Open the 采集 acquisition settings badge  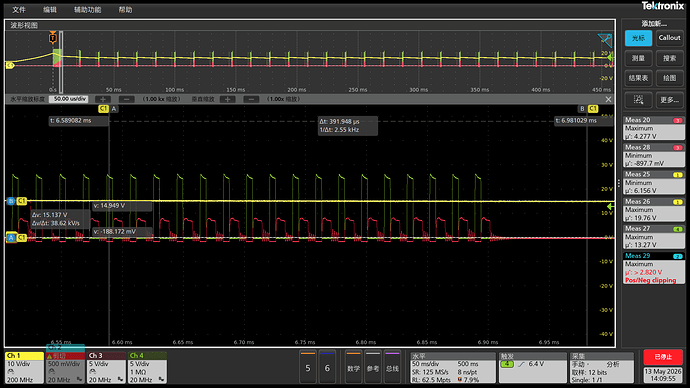(602, 367)
